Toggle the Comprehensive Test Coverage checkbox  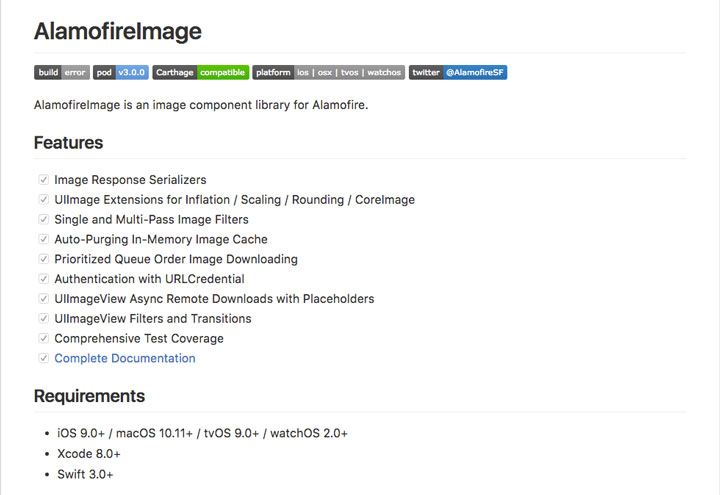44,338
